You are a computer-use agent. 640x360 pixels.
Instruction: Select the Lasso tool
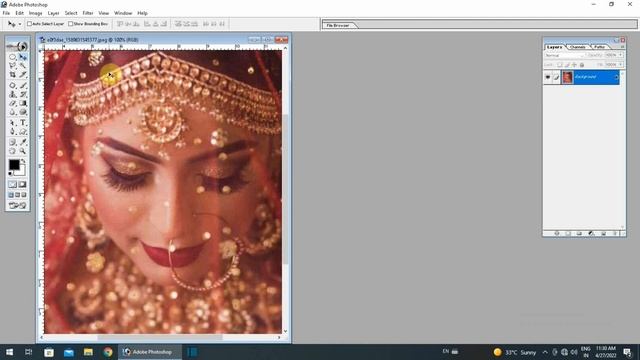coord(13,66)
